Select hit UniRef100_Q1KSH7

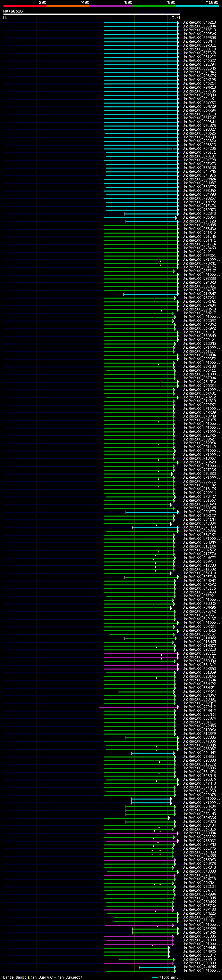[199, 294]
